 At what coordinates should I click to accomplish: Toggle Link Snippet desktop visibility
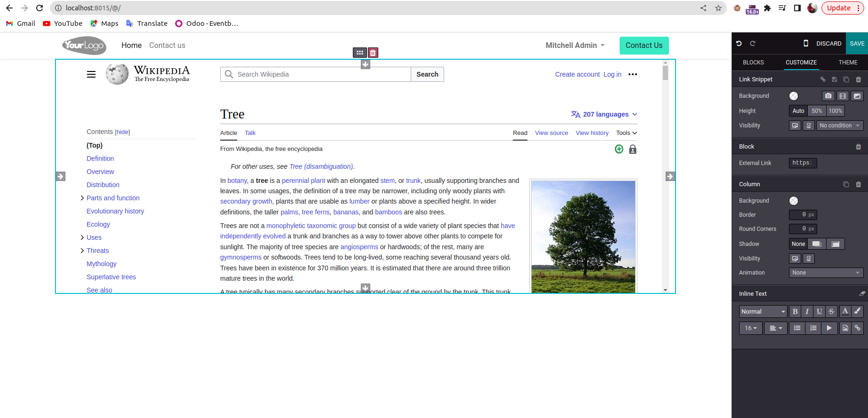[795, 126]
